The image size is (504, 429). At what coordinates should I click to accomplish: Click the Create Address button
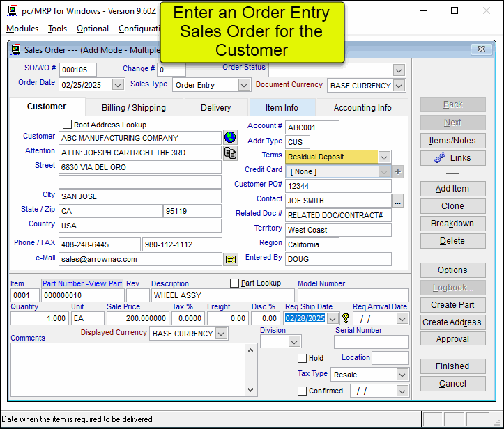click(452, 322)
